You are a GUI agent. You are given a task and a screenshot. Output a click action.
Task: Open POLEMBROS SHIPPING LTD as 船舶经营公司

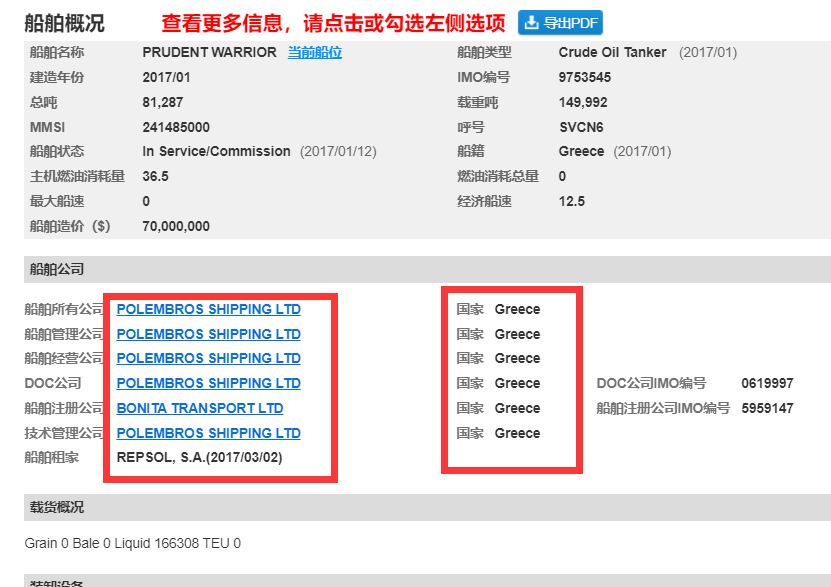(207, 358)
